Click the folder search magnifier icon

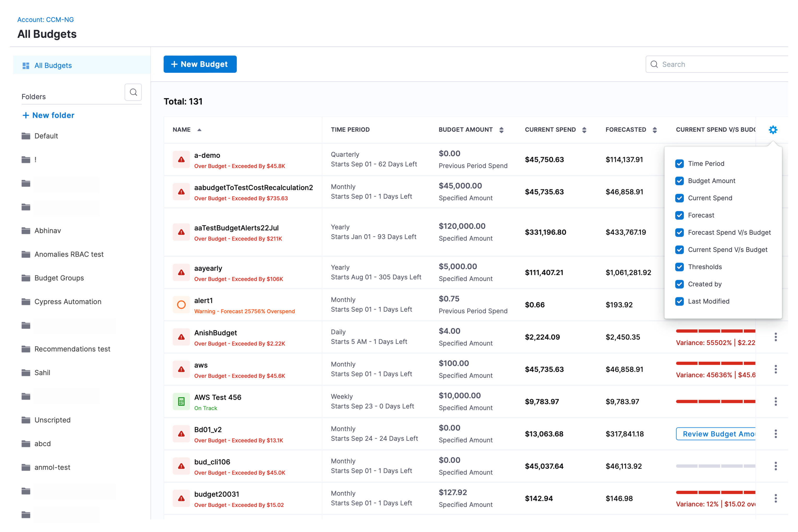133,92
